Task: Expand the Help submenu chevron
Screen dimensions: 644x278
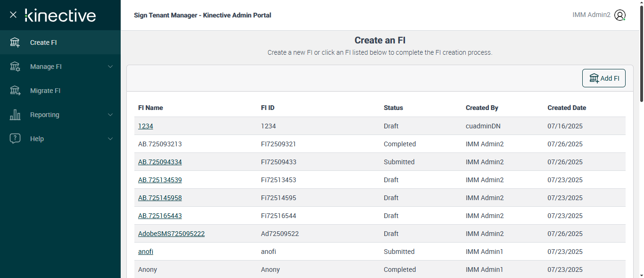Action: 110,139
